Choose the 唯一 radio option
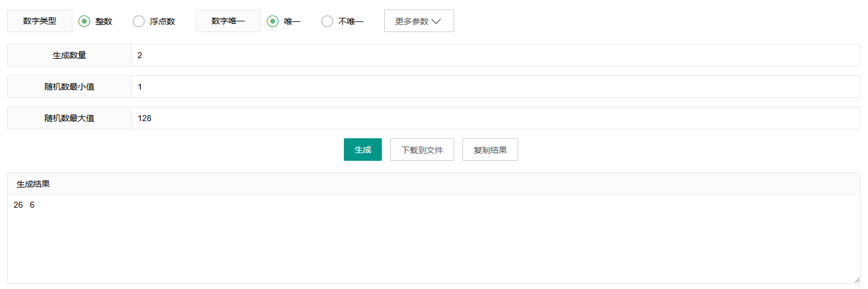Viewport: 868px width, 289px height. [273, 21]
